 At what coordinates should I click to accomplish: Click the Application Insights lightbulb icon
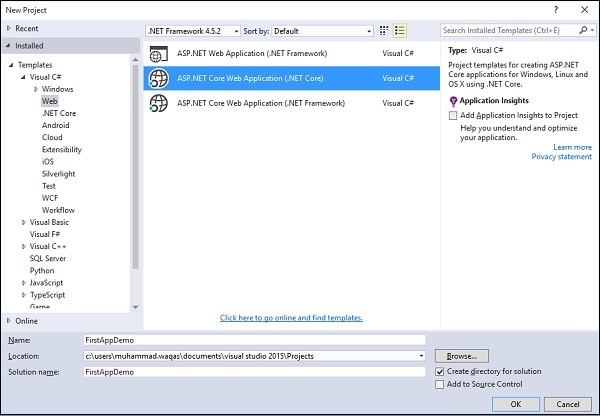click(x=453, y=101)
